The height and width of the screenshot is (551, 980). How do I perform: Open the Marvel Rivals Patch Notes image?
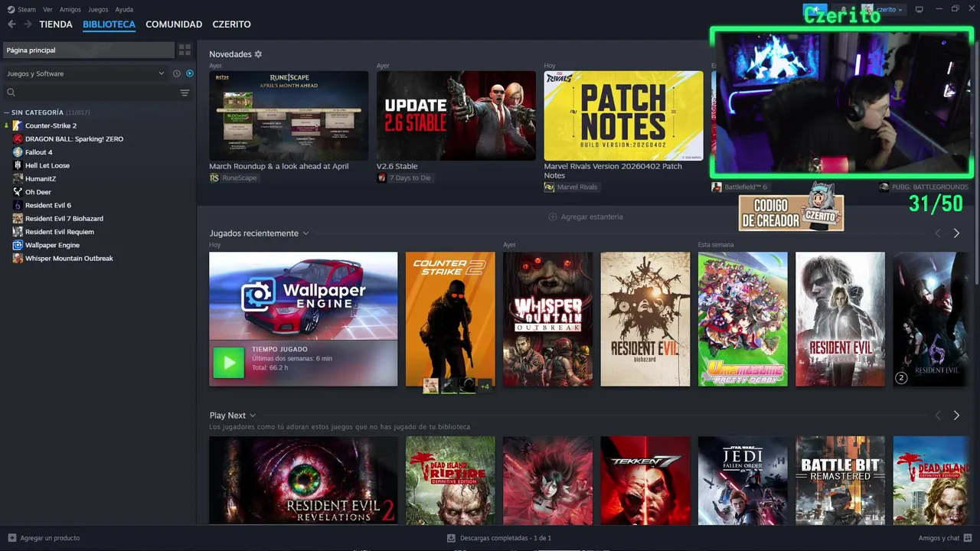624,116
